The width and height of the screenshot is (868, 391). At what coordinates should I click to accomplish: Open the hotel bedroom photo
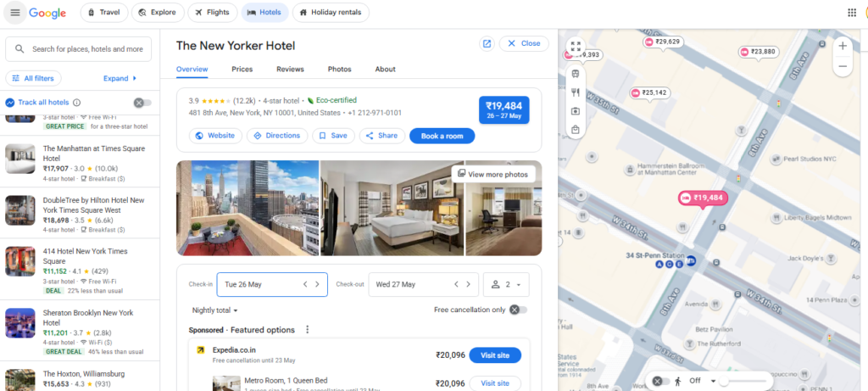(392, 209)
